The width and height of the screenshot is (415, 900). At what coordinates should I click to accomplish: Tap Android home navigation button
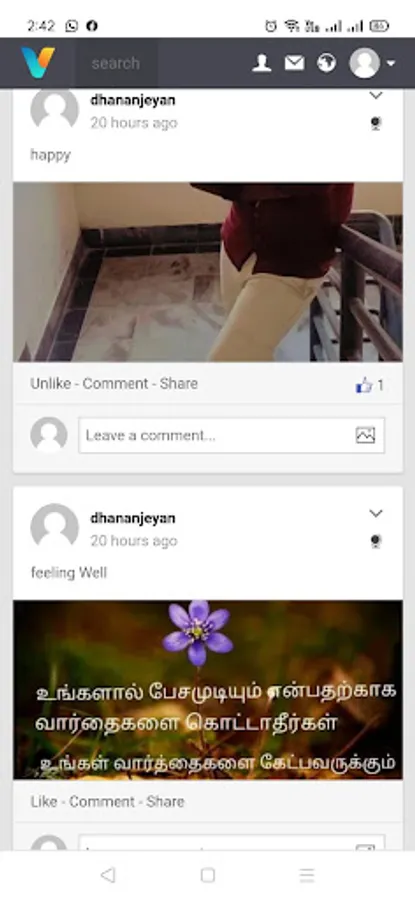[x=208, y=875]
